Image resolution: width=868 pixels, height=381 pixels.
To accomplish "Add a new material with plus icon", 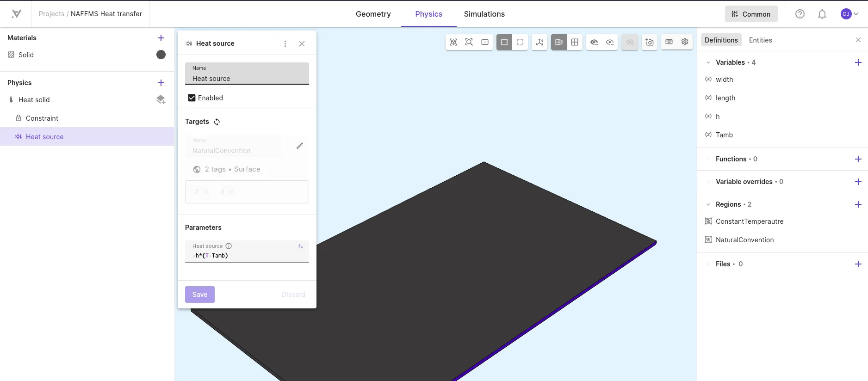I will tap(161, 38).
